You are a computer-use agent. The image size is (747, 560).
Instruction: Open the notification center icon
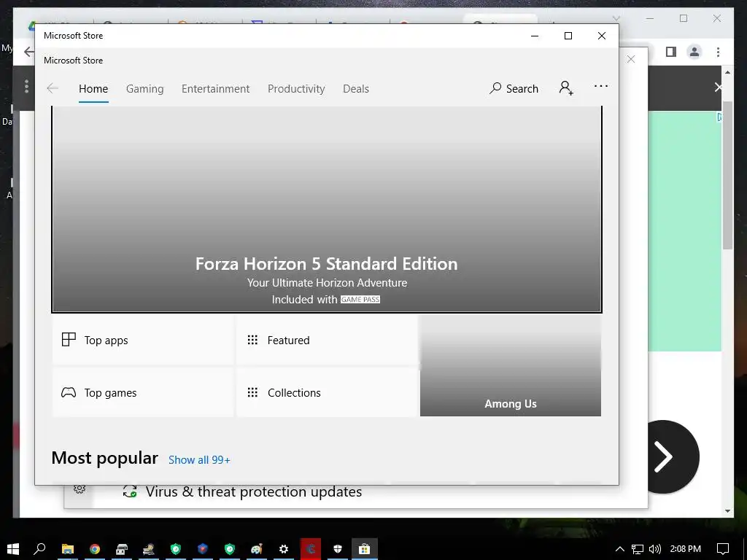click(723, 549)
